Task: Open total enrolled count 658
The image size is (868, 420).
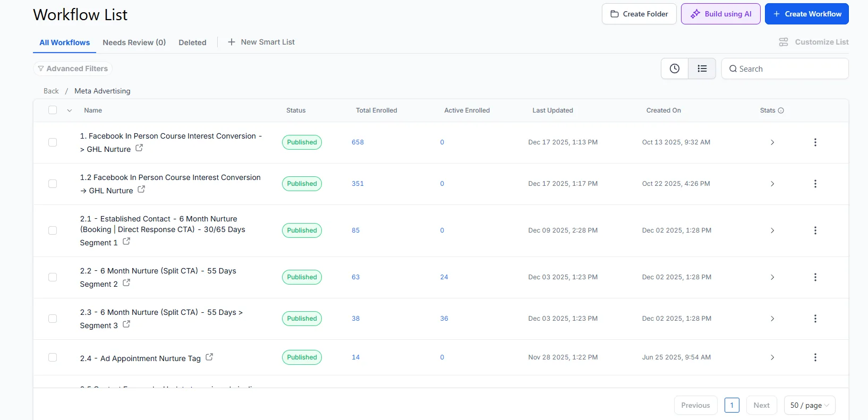Action: (x=358, y=142)
